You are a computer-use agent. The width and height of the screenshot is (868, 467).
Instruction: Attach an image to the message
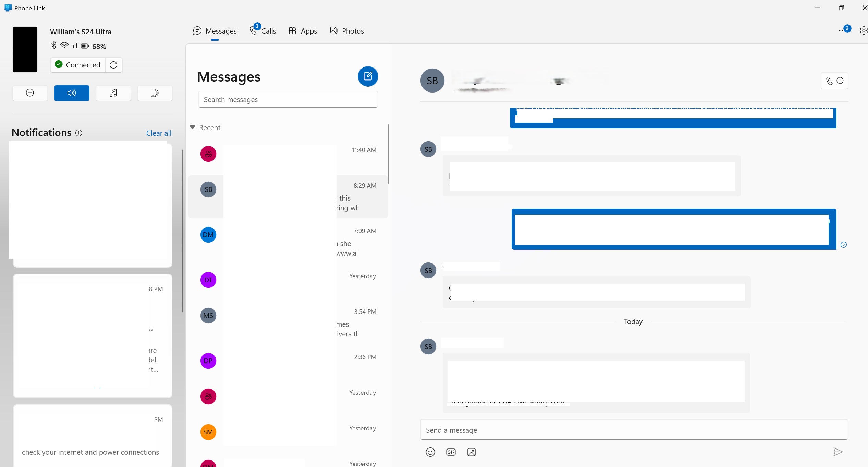(x=471, y=452)
